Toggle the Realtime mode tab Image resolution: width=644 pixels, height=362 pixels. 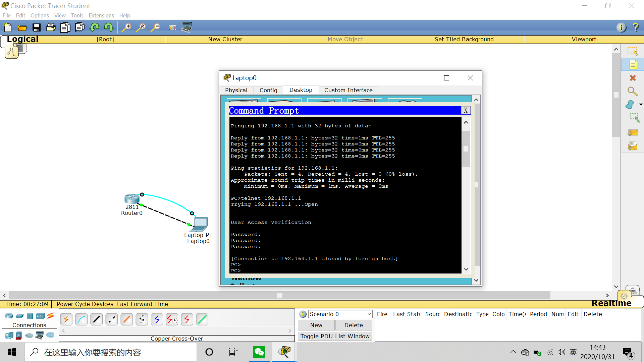pyautogui.click(x=611, y=303)
